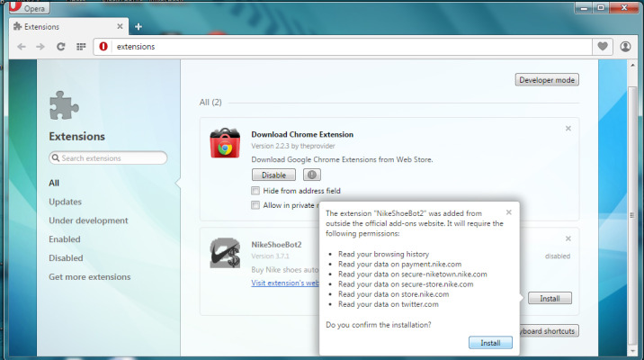Click the forward navigation arrow
This screenshot has width=644, height=360.
[x=41, y=46]
